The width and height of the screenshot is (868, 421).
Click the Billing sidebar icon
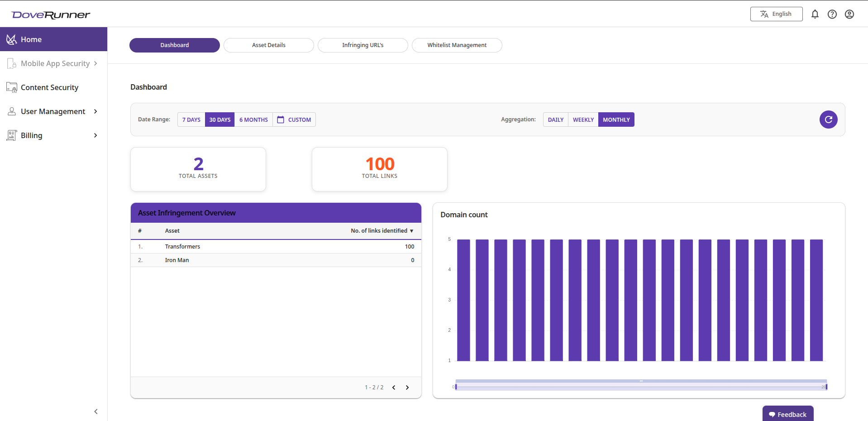(11, 135)
